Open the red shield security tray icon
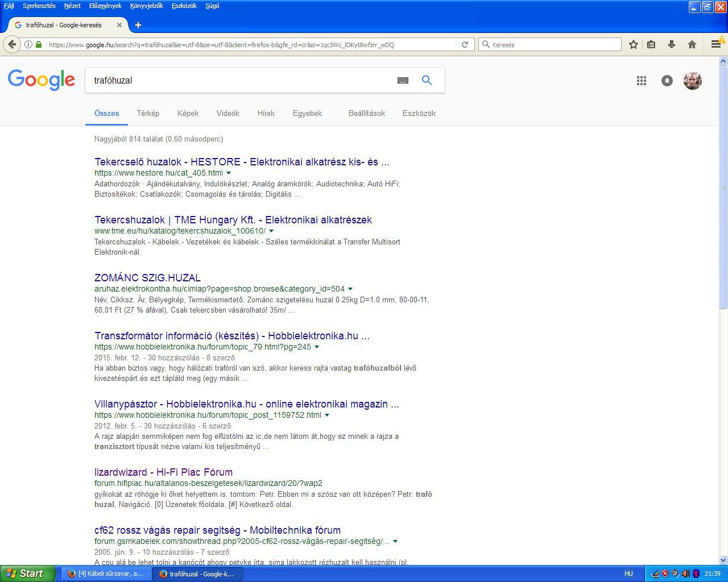The image size is (728, 582). [x=665, y=573]
